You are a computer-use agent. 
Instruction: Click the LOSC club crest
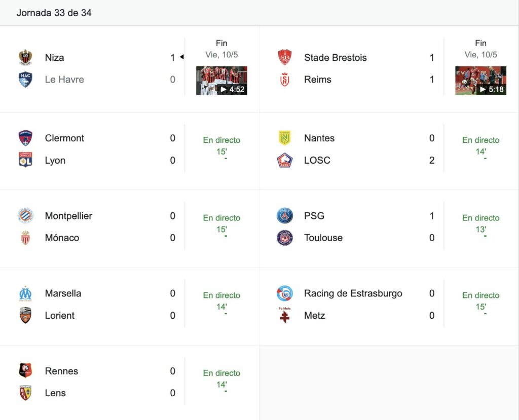click(x=285, y=160)
